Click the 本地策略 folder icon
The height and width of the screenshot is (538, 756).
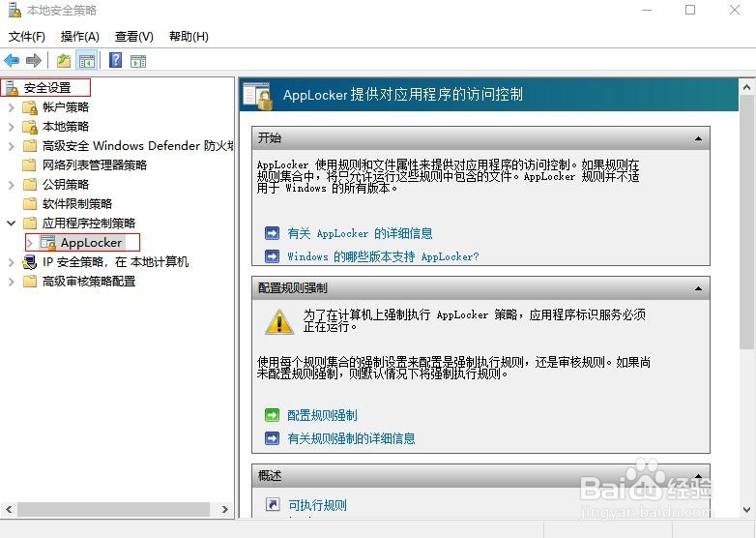30,127
